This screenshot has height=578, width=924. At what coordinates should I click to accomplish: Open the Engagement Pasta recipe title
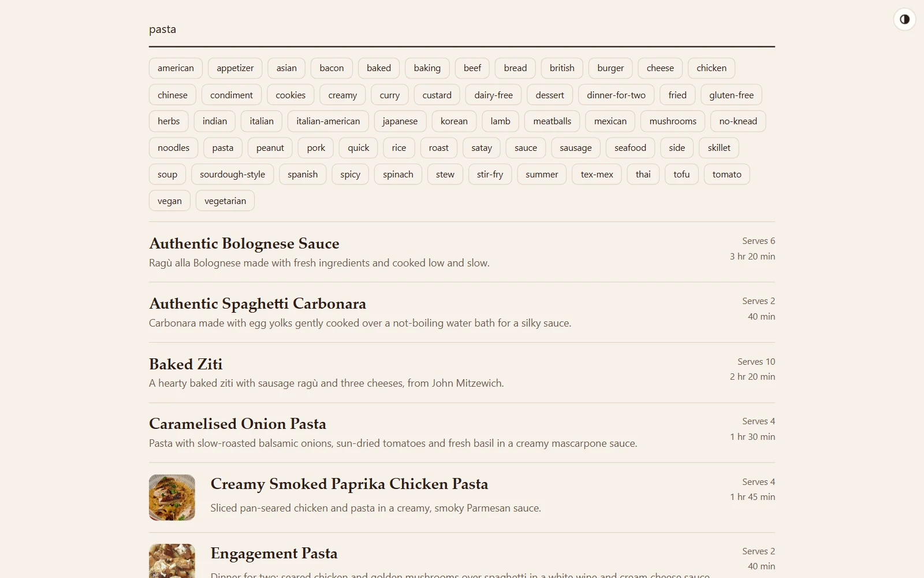point(274,553)
